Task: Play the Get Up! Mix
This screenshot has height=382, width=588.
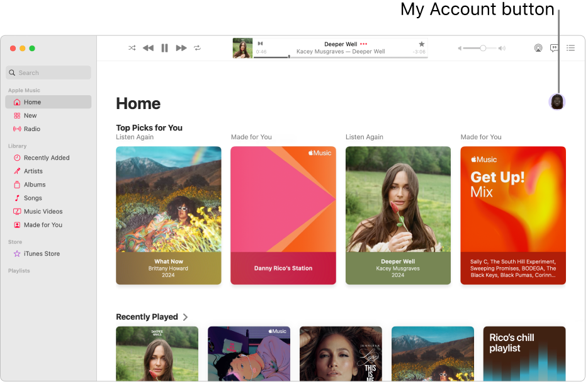Action: (x=512, y=215)
